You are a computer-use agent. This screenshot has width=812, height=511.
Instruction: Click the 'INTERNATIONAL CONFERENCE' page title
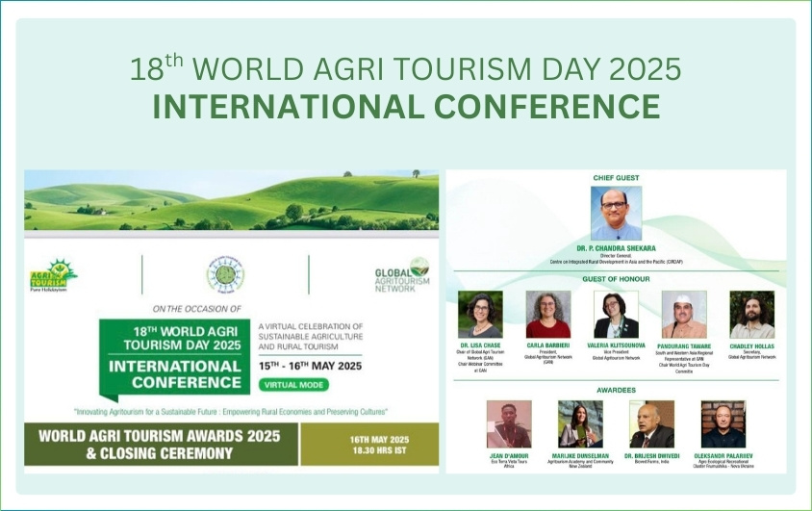click(407, 107)
